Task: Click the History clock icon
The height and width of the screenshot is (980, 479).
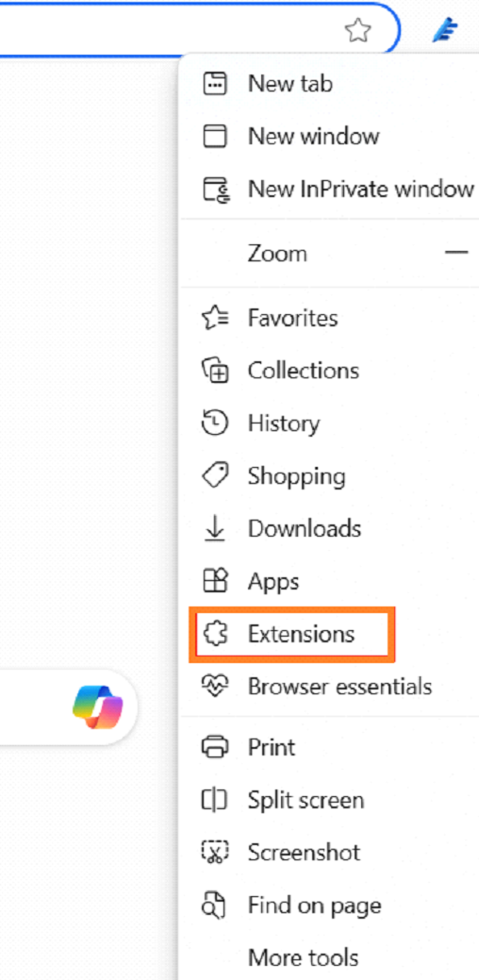Action: (x=216, y=424)
